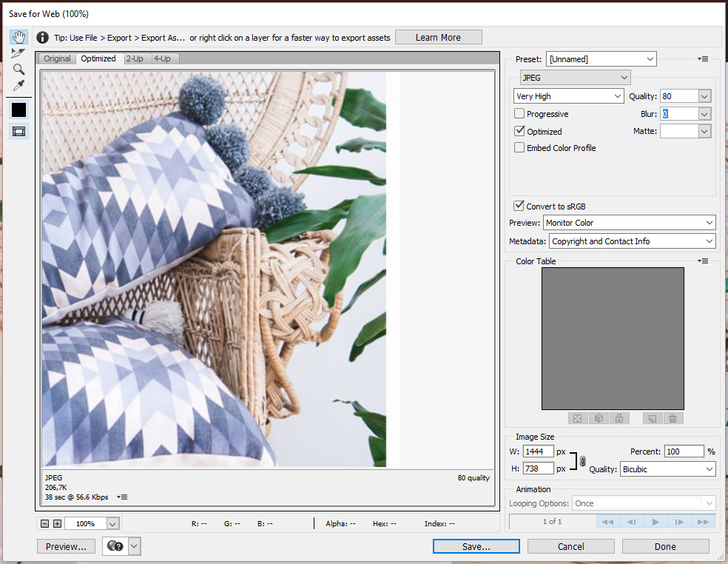The height and width of the screenshot is (564, 728).
Task: Open the Optimize panel menu icon
Action: click(704, 58)
